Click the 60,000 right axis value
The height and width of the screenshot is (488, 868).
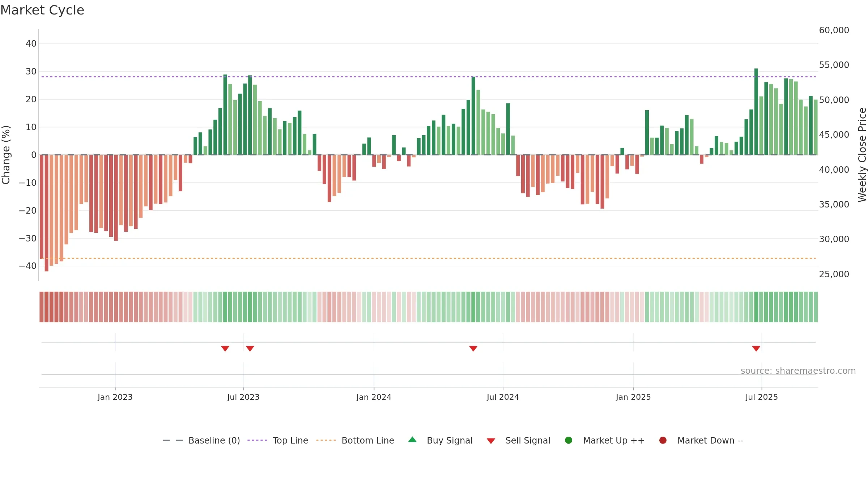tap(834, 30)
